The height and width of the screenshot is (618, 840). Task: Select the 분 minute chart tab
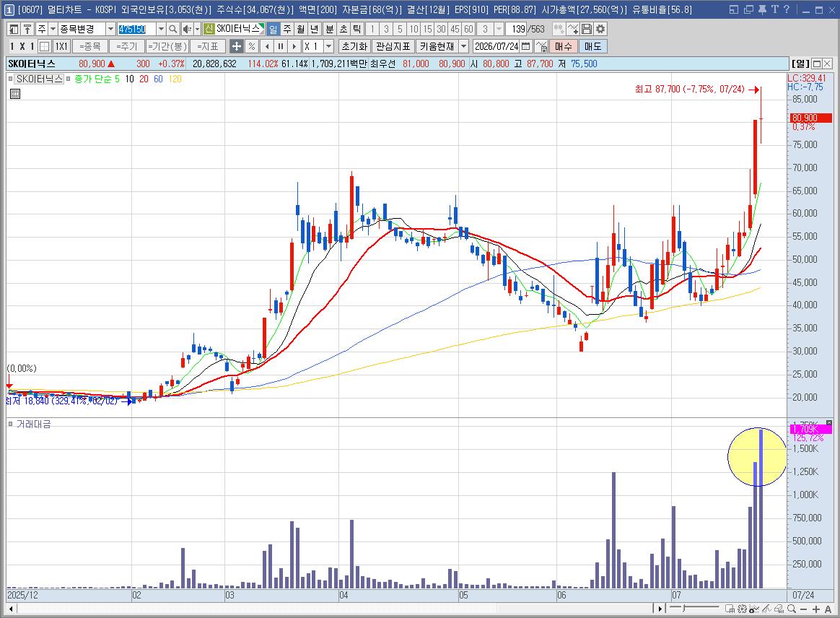[x=329, y=29]
